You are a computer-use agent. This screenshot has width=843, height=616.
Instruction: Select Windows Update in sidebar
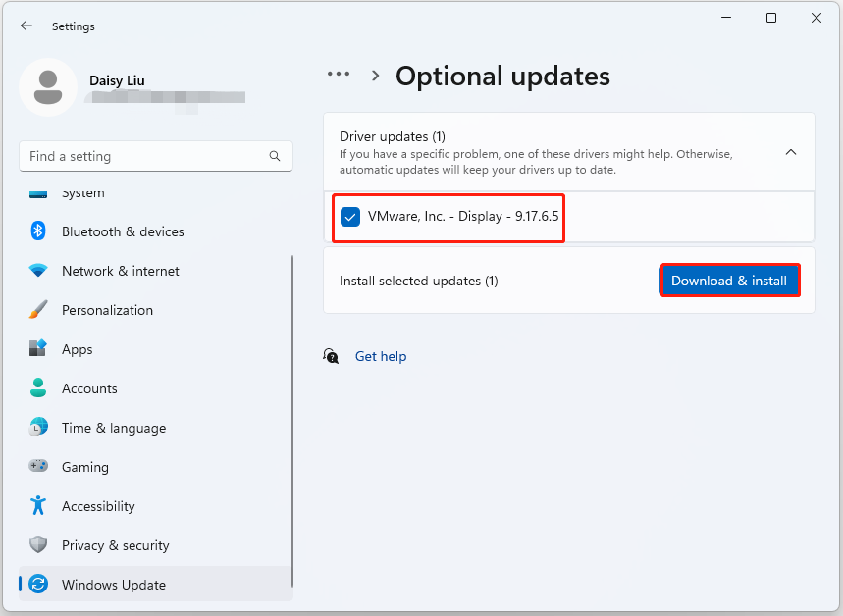(x=156, y=584)
